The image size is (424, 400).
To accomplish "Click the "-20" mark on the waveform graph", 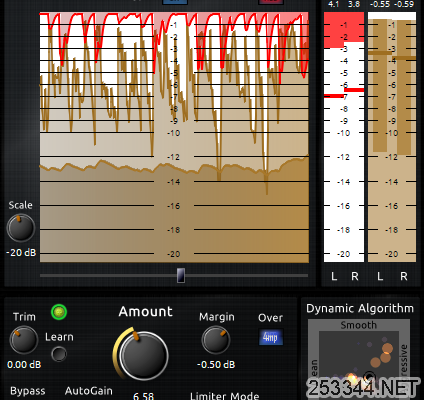I will click(x=174, y=254).
